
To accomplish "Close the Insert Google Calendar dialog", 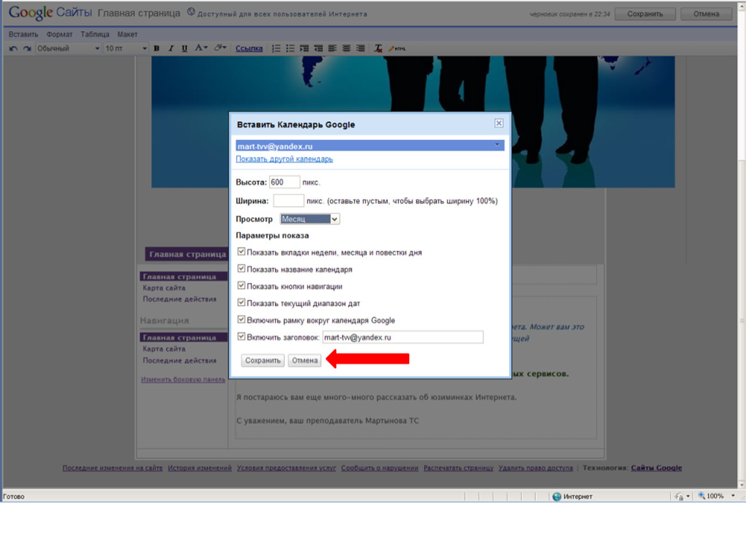I will [499, 123].
